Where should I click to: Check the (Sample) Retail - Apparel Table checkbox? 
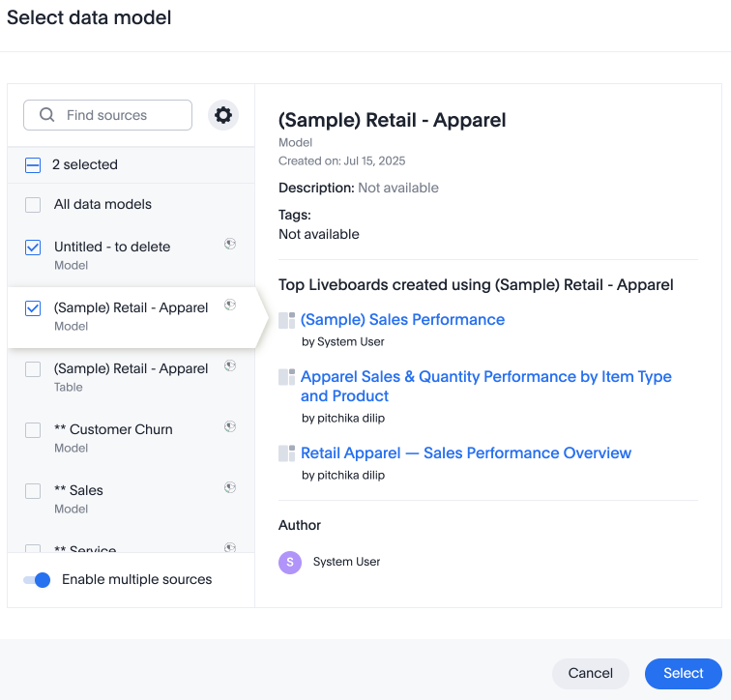33,369
